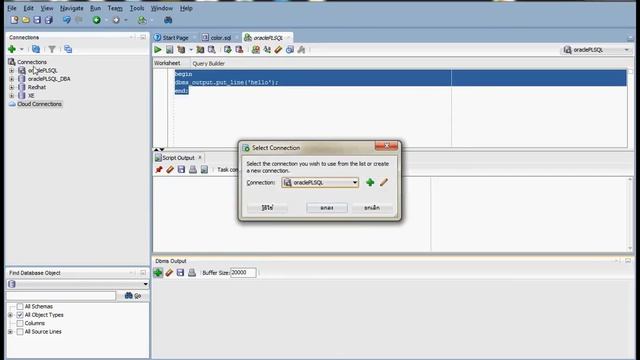Click SQL History icon in worksheet toolbar
Image resolution: width=640 pixels, height=360 pixels.
[290, 50]
